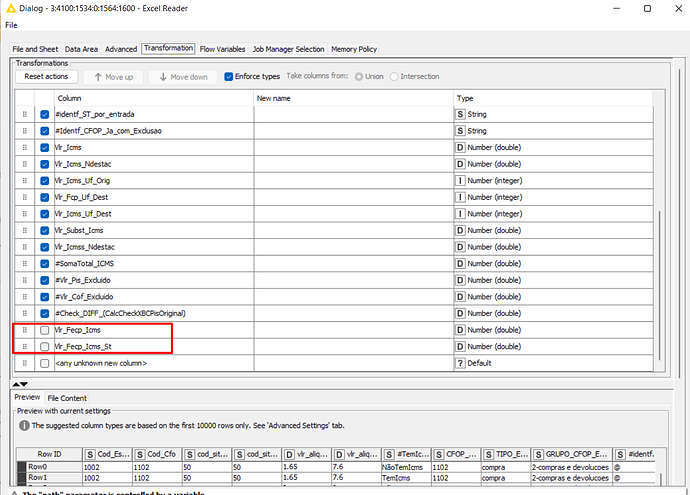The image size is (690, 495).
Task: Click the '?' Default type icon
Action: [460, 363]
